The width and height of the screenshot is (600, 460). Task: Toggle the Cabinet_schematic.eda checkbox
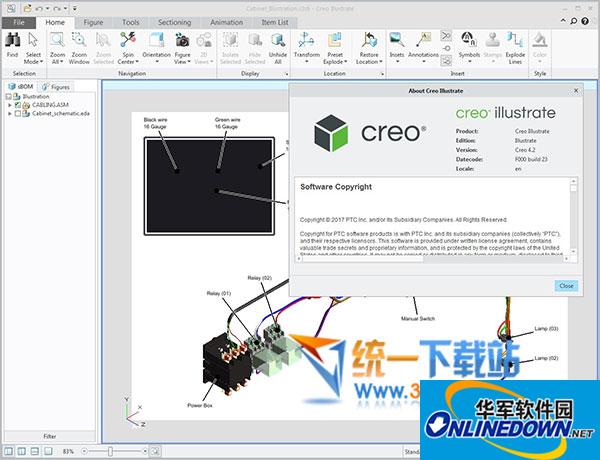click(18, 114)
